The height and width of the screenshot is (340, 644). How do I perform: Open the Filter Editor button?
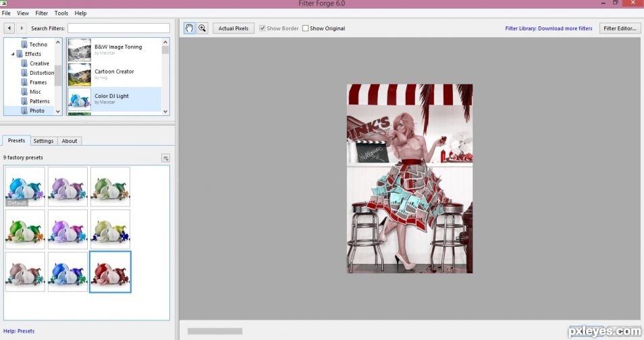tap(620, 28)
